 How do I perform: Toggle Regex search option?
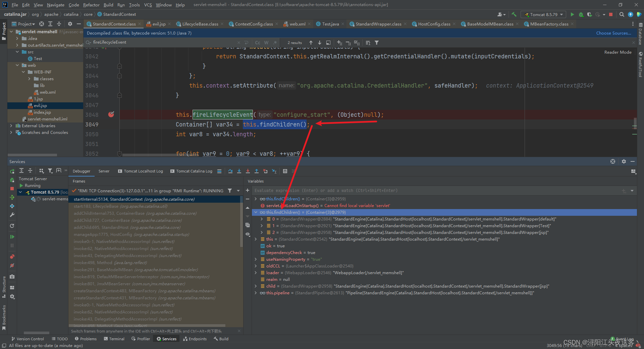[275, 43]
